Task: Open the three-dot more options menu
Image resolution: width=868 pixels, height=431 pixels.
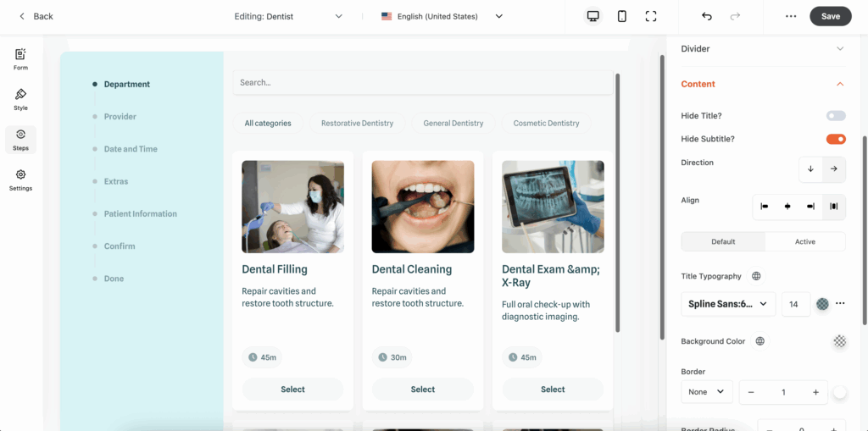Action: pos(791,16)
